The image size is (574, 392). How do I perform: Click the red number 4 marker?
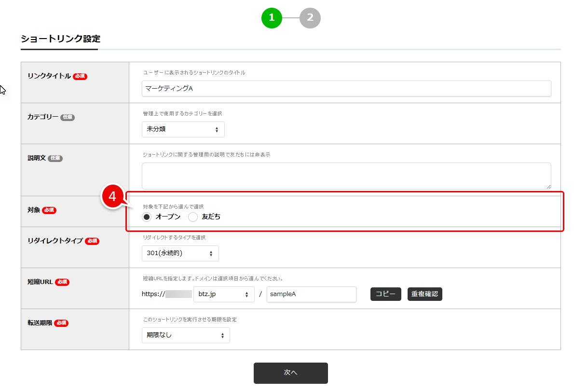point(112,197)
